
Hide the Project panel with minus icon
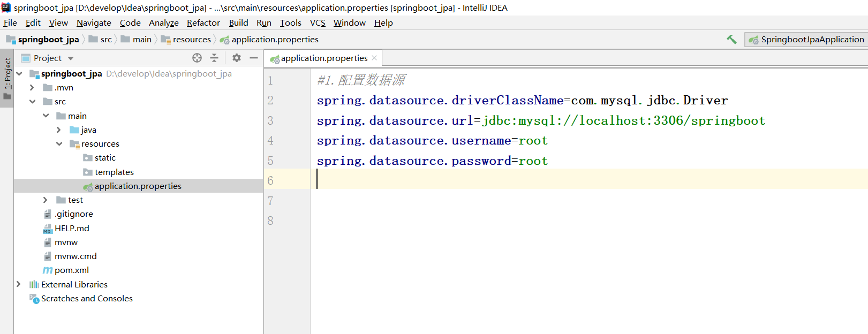[254, 58]
